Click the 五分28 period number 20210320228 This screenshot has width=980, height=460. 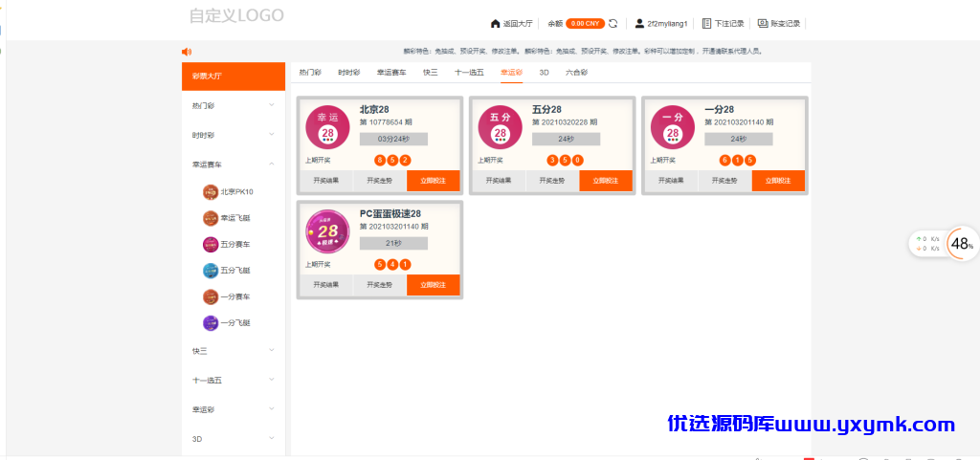pos(565,122)
